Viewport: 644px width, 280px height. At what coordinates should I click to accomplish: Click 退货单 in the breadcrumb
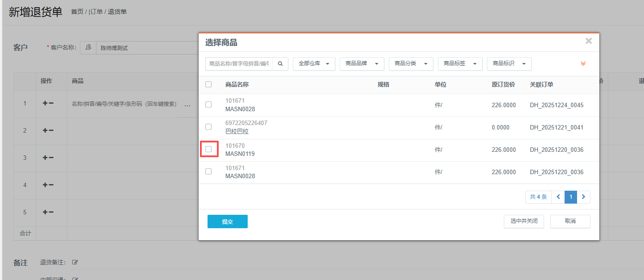[x=117, y=12]
